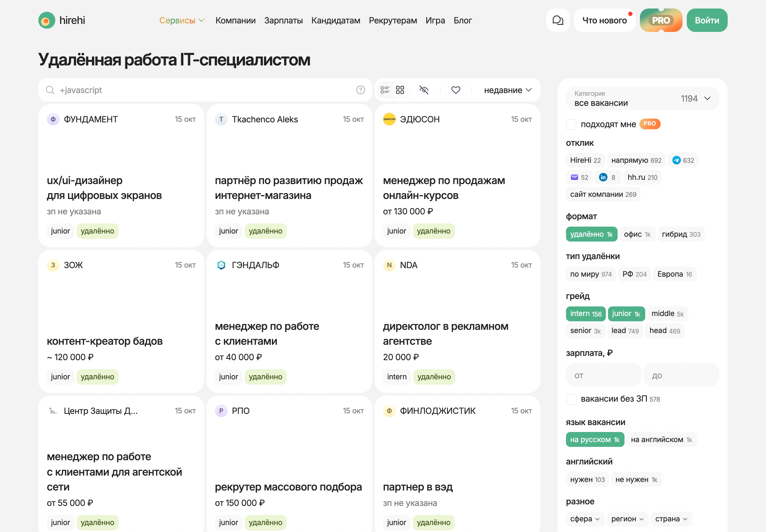Click the РПО company avatar
766x532 pixels.
click(221, 411)
